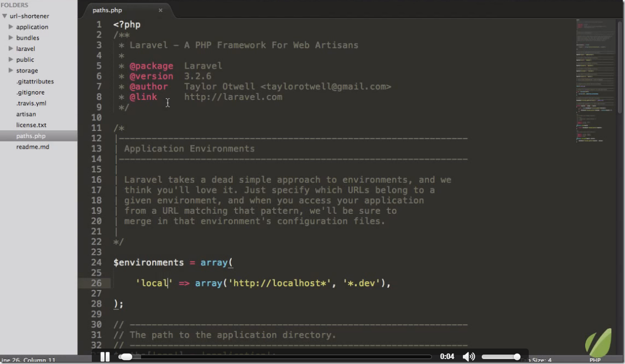Open .gitignore file in sidebar
The image size is (625, 364).
pos(30,92)
